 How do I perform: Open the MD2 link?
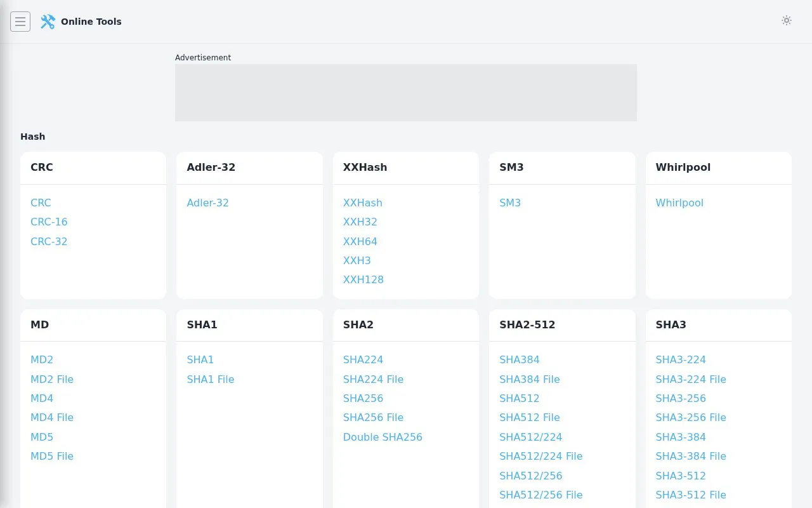pyautogui.click(x=42, y=359)
